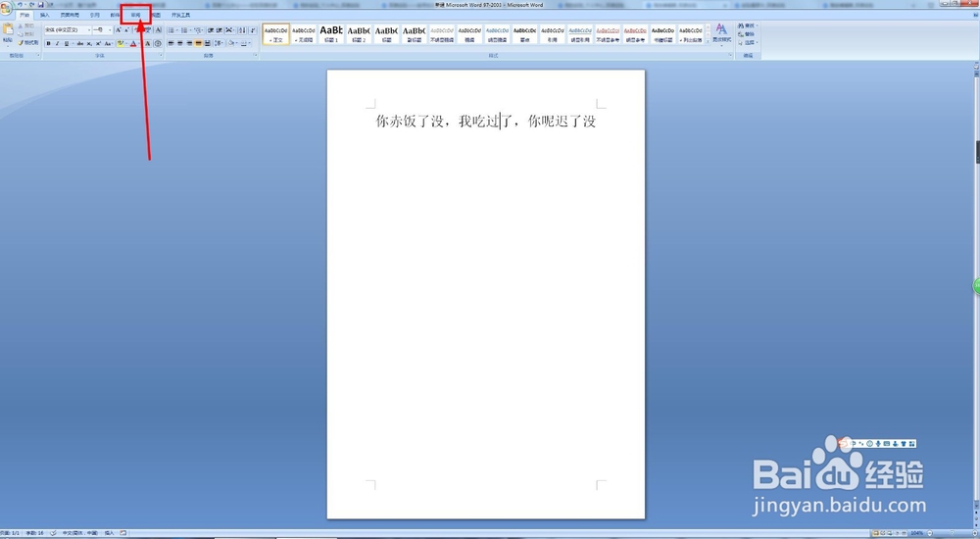
Task: Select the Format Painter brush
Action: [28, 43]
